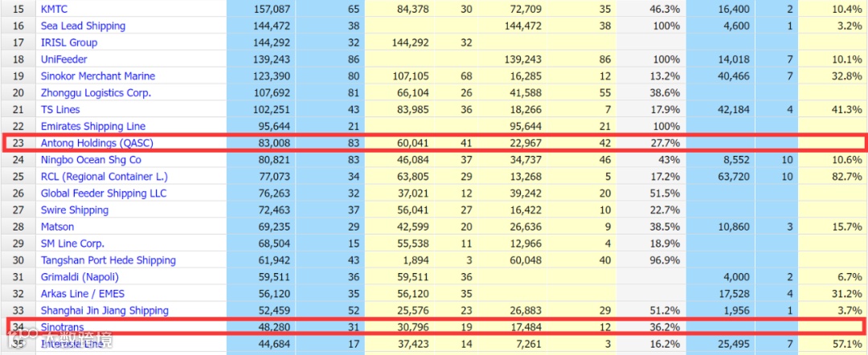The image size is (868, 355).
Task: Open the RCL (Regional Container L.) link
Action: tap(104, 177)
